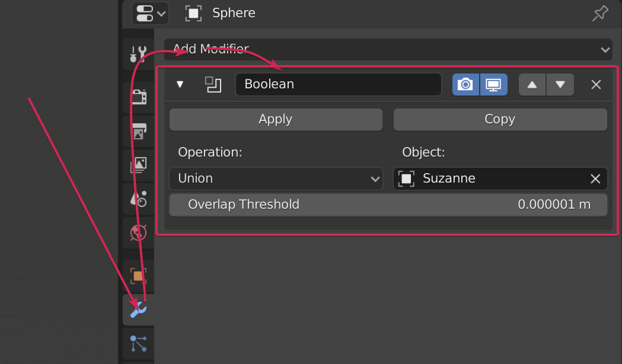Copy the Boolean modifier

tap(500, 119)
